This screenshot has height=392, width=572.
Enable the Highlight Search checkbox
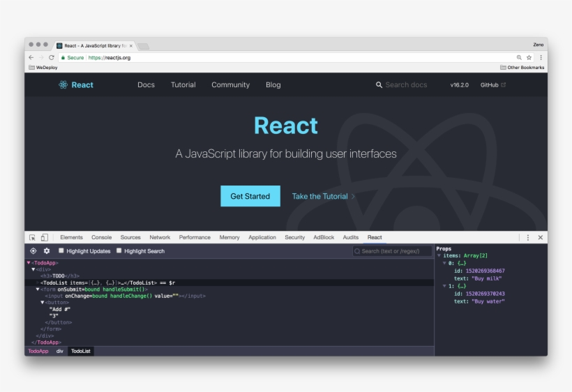point(119,250)
